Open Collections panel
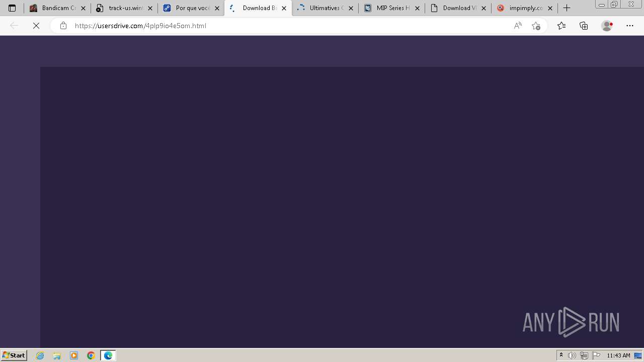Viewport: 644px width, 362px height. (584, 26)
